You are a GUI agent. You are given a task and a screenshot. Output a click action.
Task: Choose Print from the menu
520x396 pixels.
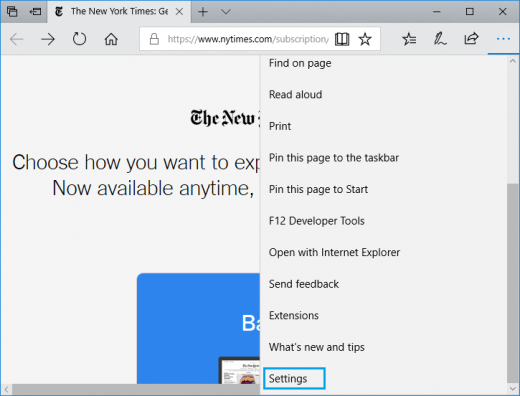coord(280,126)
